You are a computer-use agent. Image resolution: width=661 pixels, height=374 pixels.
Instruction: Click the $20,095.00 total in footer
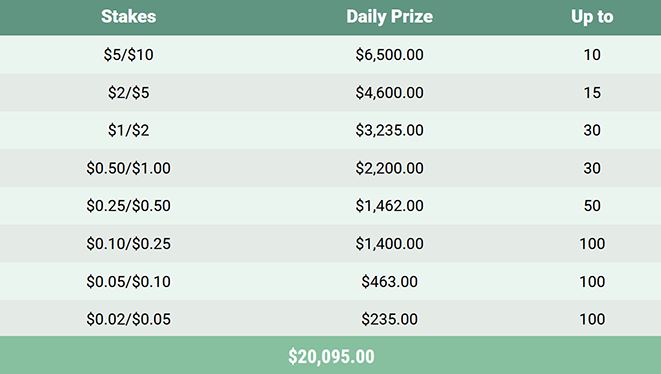pyautogui.click(x=331, y=356)
